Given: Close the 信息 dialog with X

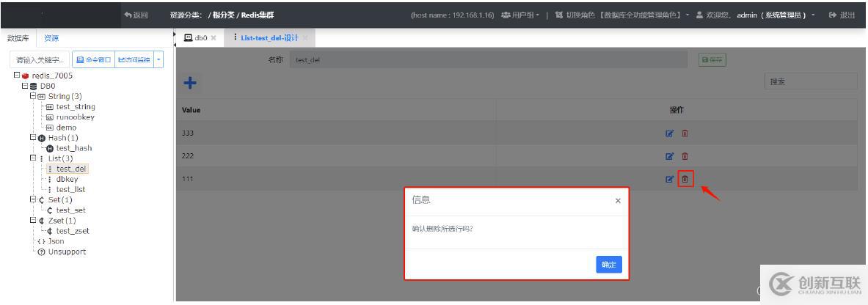Looking at the screenshot, I should [618, 201].
